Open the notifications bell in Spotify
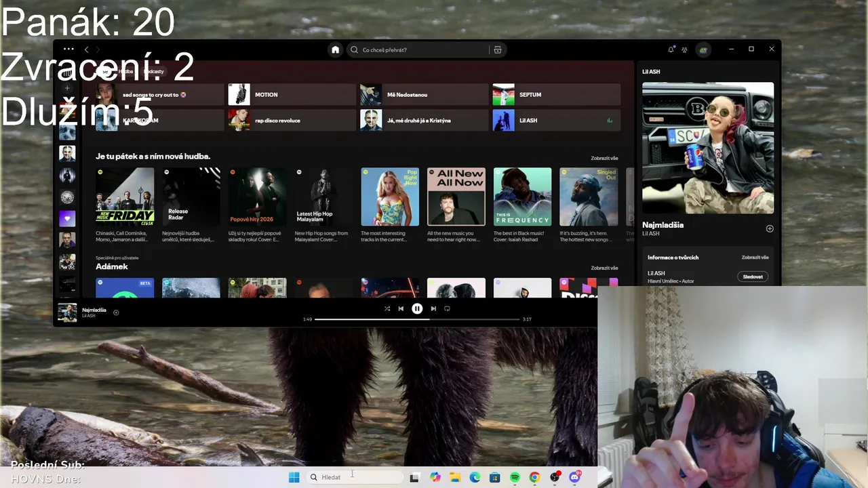868x488 pixels. tap(671, 49)
